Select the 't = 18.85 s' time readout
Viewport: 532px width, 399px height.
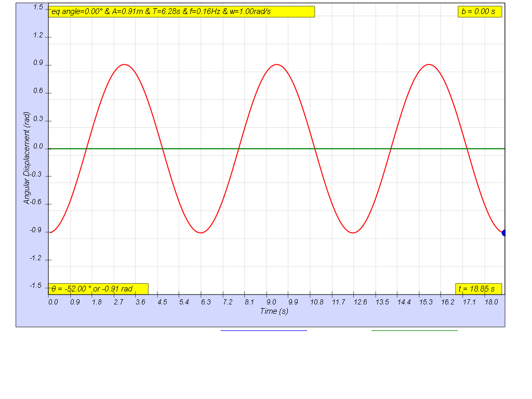[478, 289]
